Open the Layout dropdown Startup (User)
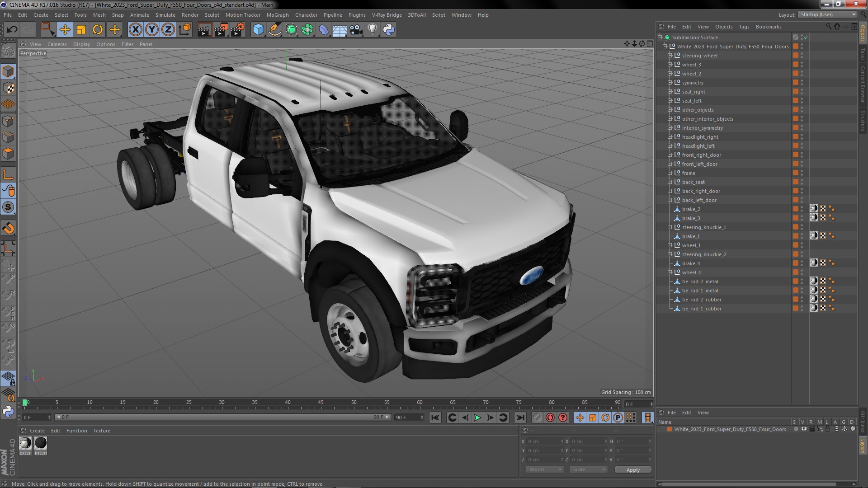 point(827,14)
